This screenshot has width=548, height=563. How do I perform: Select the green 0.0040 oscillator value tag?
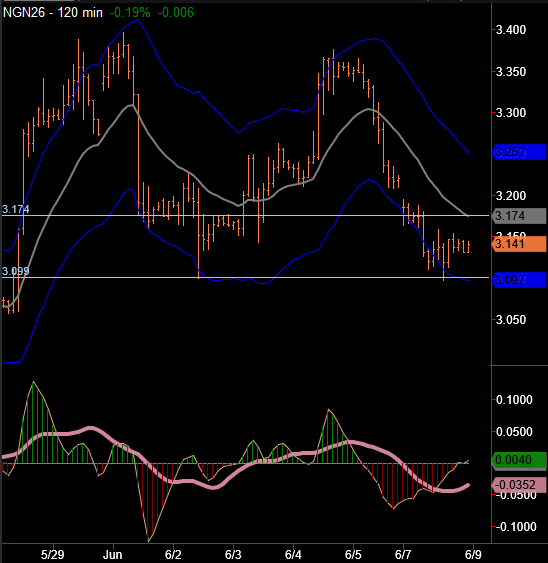(519, 460)
